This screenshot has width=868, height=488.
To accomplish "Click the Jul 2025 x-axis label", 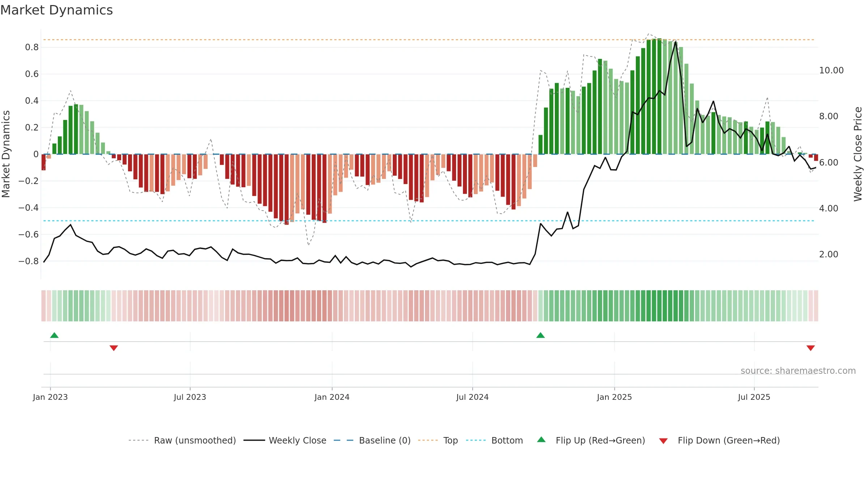I will coord(754,397).
